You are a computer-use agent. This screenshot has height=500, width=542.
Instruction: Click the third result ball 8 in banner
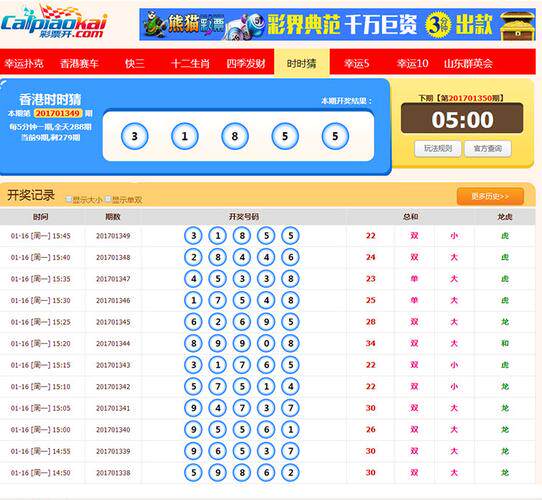[x=235, y=136]
